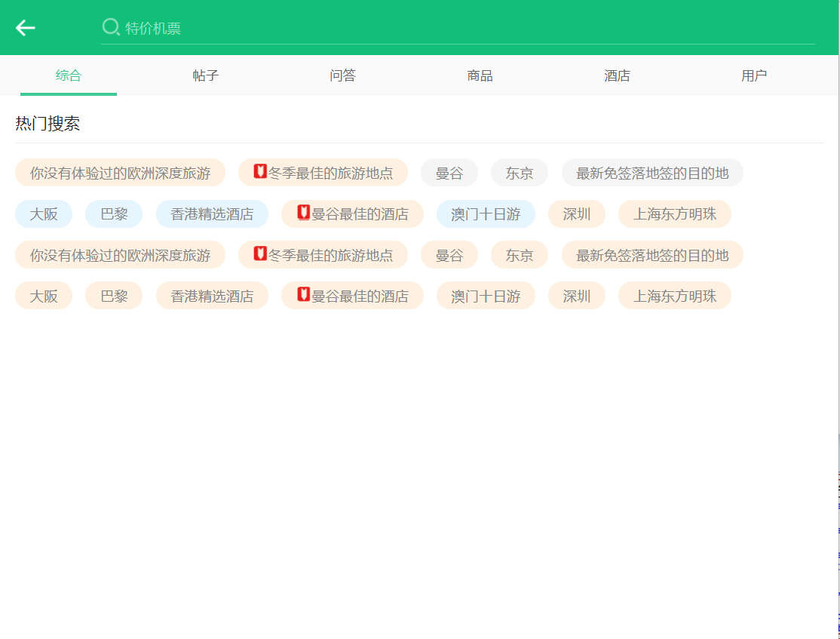Select the 问答 tab
Image resolution: width=840 pixels, height=639 pixels.
(x=343, y=75)
